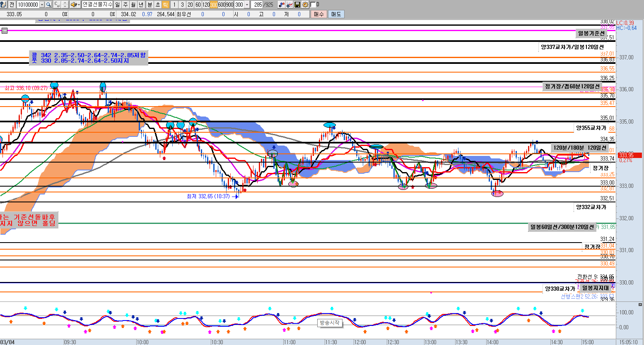Click the line chart indicator icon
This screenshot has height=345, width=644.
(289, 5)
